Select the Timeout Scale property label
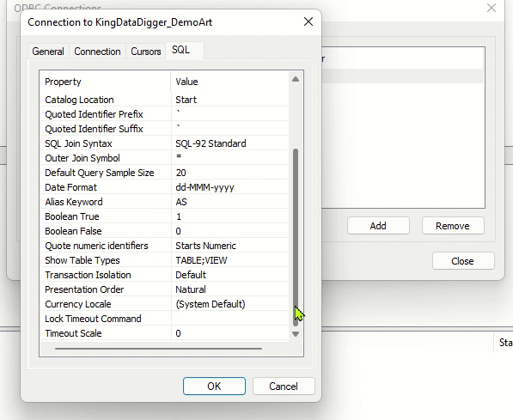The width and height of the screenshot is (513, 420). tap(73, 333)
